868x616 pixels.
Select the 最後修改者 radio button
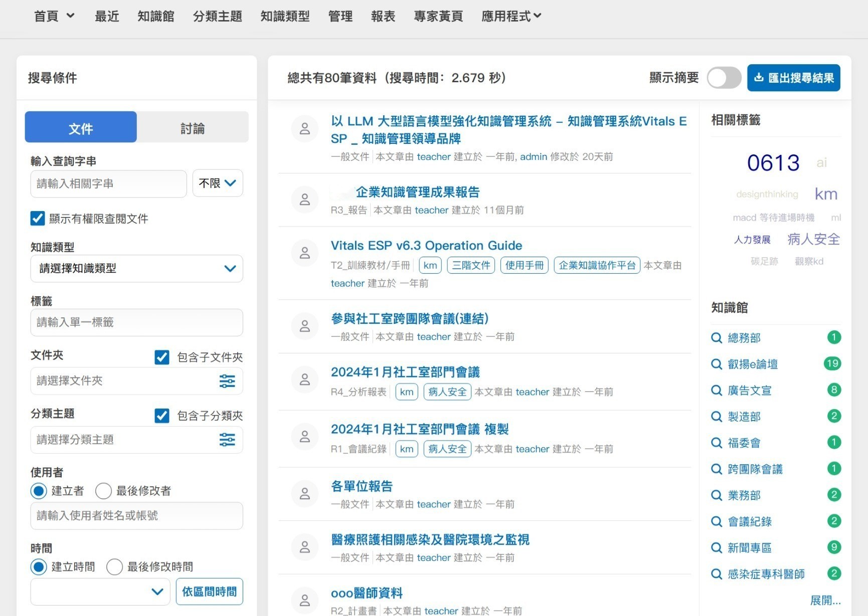click(x=103, y=491)
